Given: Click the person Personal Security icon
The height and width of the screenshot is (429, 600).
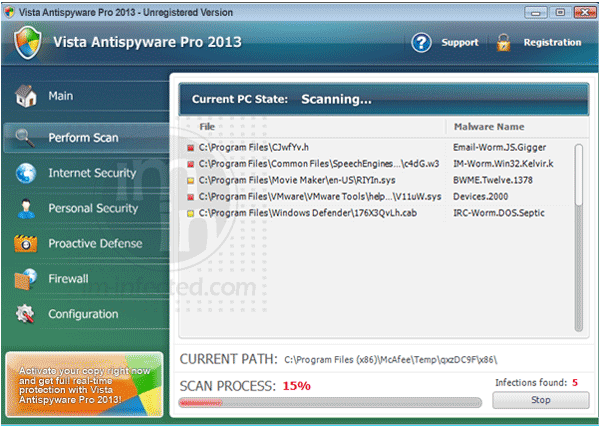Looking at the screenshot, I should coord(26,209).
